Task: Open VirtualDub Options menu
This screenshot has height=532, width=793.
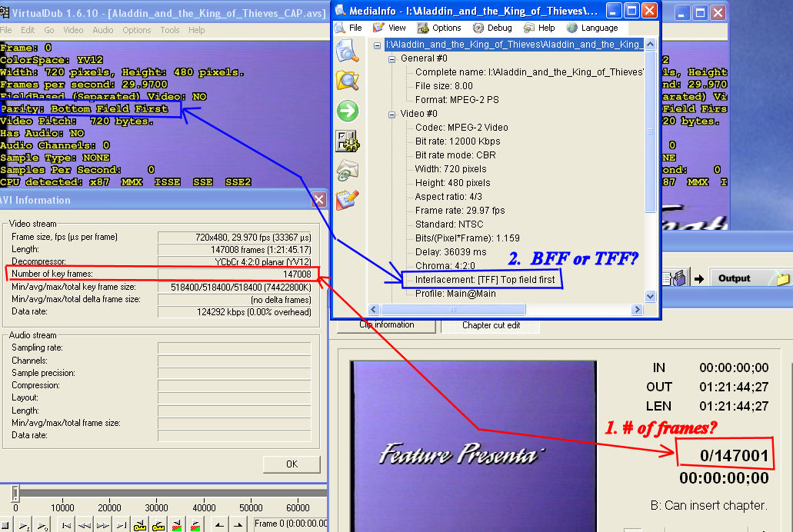Action: coord(137,30)
